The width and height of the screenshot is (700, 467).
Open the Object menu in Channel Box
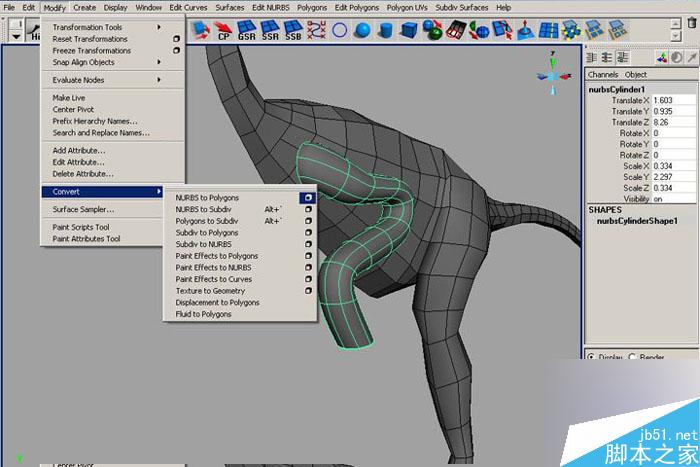coord(636,75)
